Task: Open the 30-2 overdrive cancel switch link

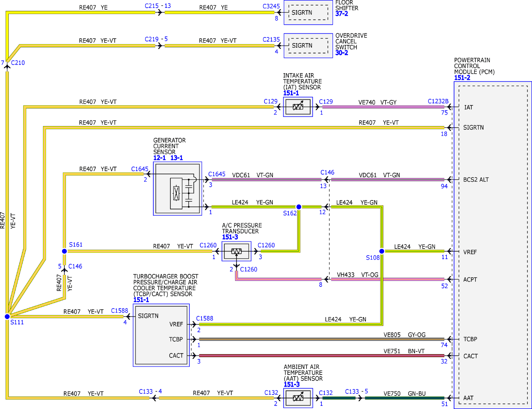Action: (341, 53)
